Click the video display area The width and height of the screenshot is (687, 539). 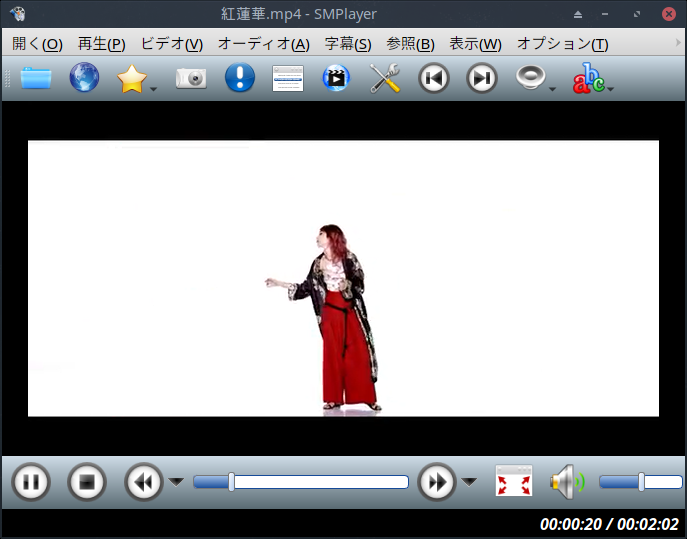pos(344,278)
